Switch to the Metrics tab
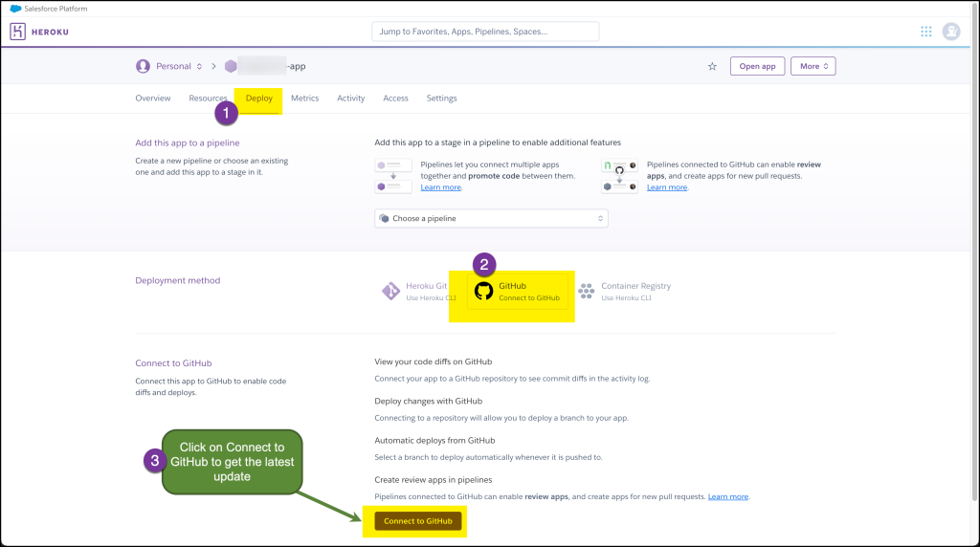 tap(305, 98)
